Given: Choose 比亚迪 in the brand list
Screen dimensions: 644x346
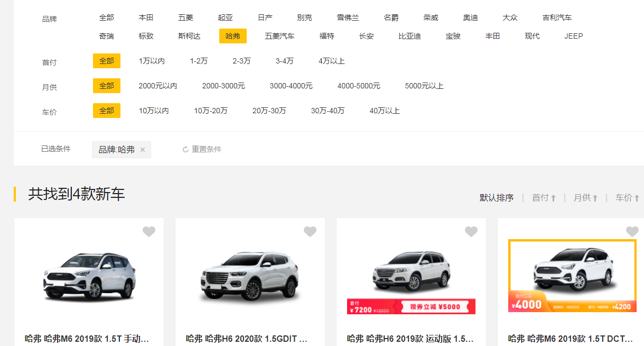Looking at the screenshot, I should 409,36.
